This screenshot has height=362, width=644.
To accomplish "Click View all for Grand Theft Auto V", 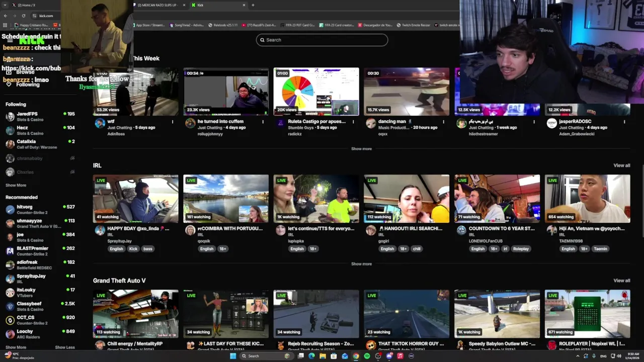I will tap(621, 281).
